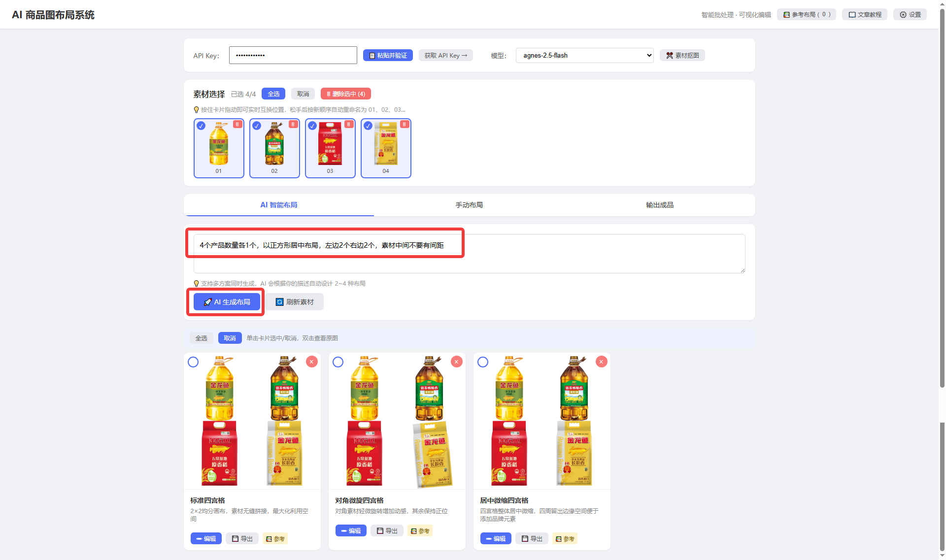Delete material card 01 with its trash icon
The image size is (946, 560).
[x=237, y=125]
